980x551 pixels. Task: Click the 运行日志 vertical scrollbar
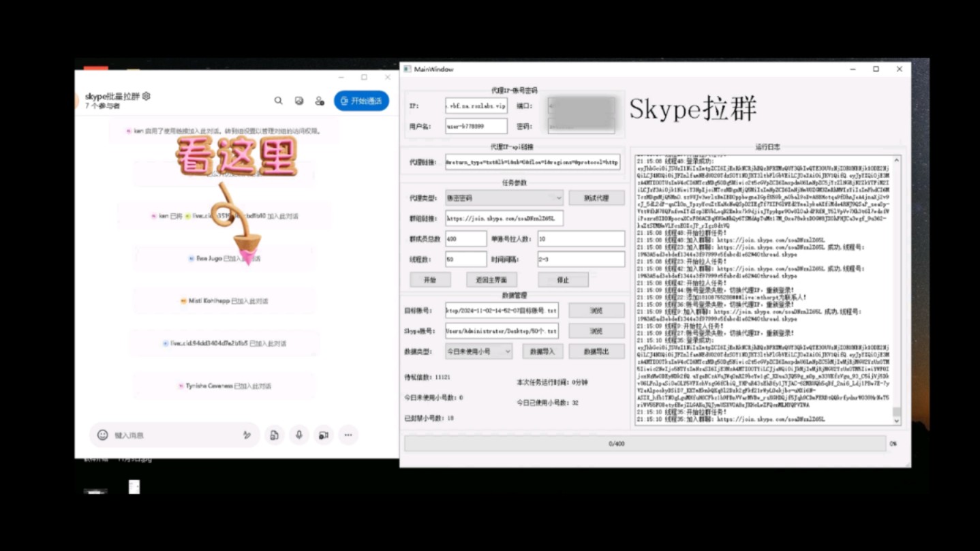pos(897,291)
